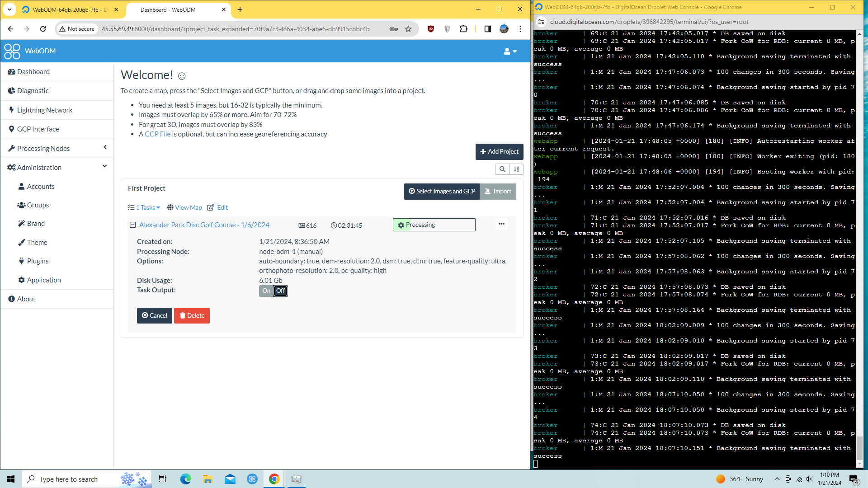868x488 pixels.
Task: Open the WebODM logo home link
Action: pos(29,51)
